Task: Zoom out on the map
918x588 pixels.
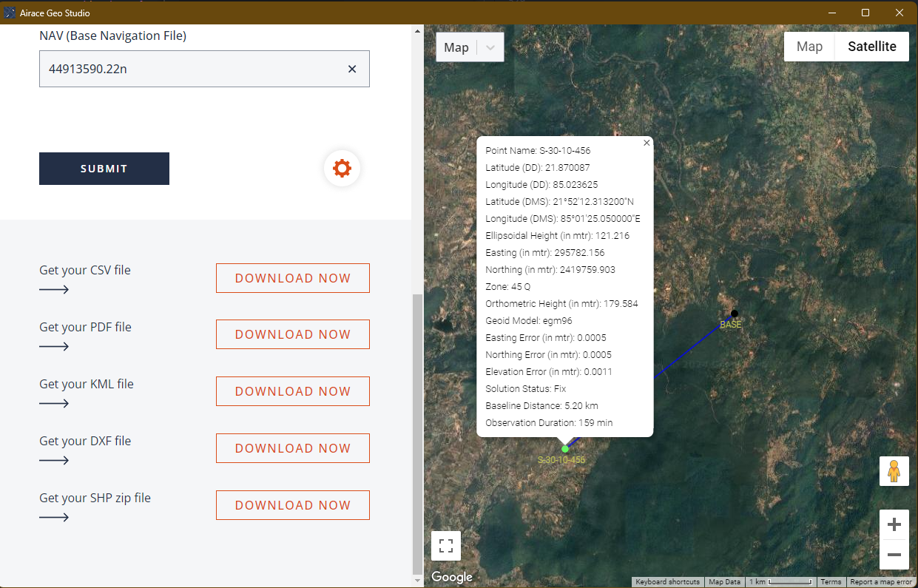Action: pyautogui.click(x=894, y=554)
